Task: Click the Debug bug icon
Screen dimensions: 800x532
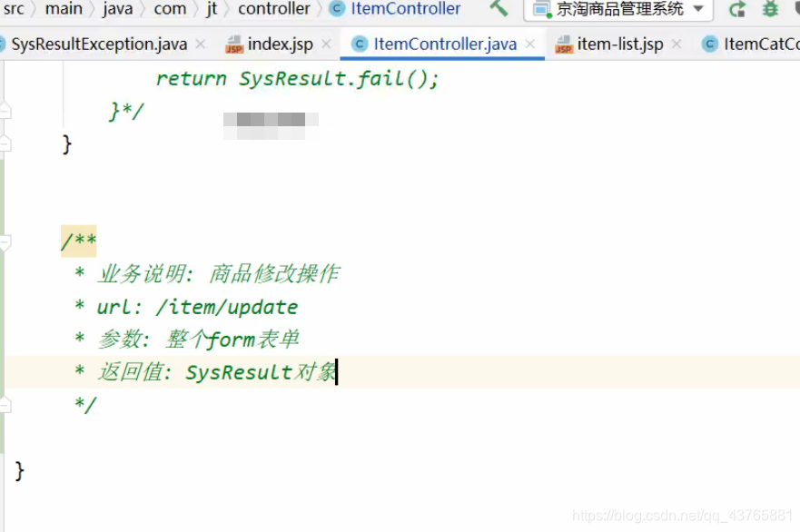Action: tap(770, 9)
